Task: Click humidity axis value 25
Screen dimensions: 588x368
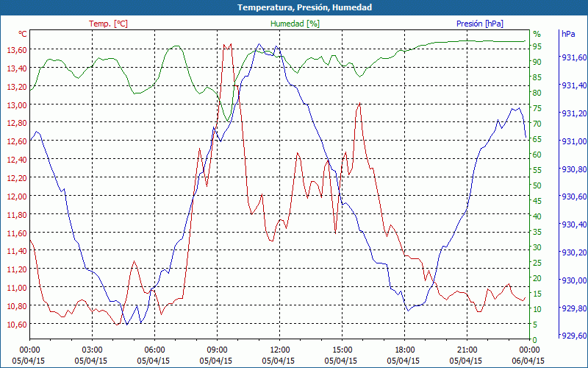Action: pos(537,263)
